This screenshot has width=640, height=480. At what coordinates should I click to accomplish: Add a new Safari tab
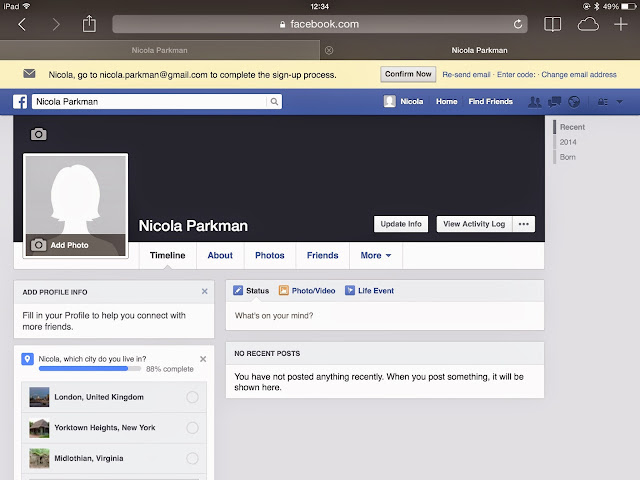click(x=620, y=24)
